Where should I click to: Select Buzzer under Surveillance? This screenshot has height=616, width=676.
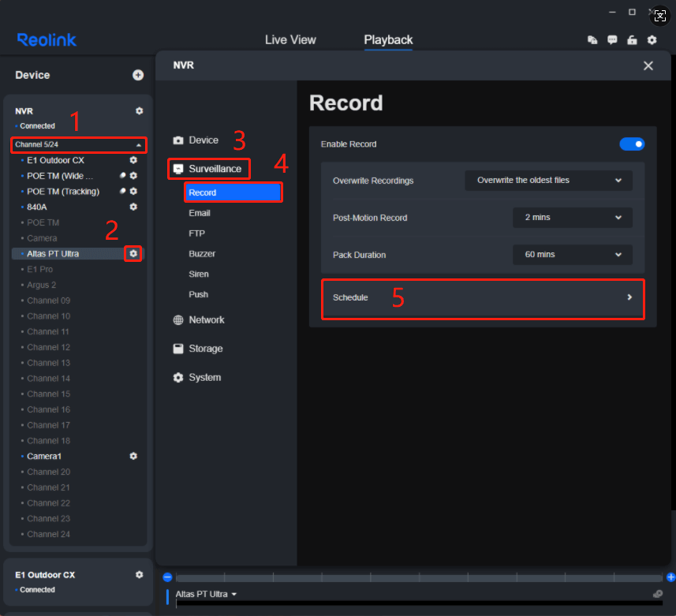202,253
